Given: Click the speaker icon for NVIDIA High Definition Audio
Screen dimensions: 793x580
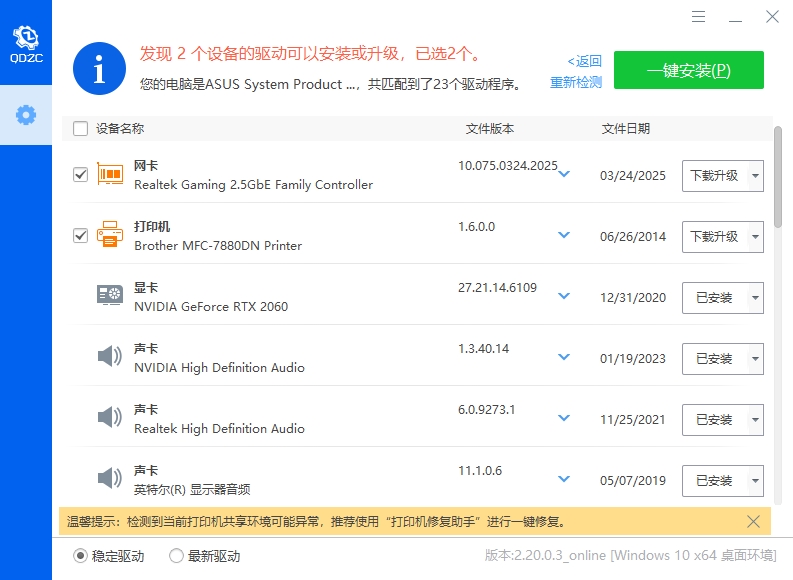Looking at the screenshot, I should 110,356.
